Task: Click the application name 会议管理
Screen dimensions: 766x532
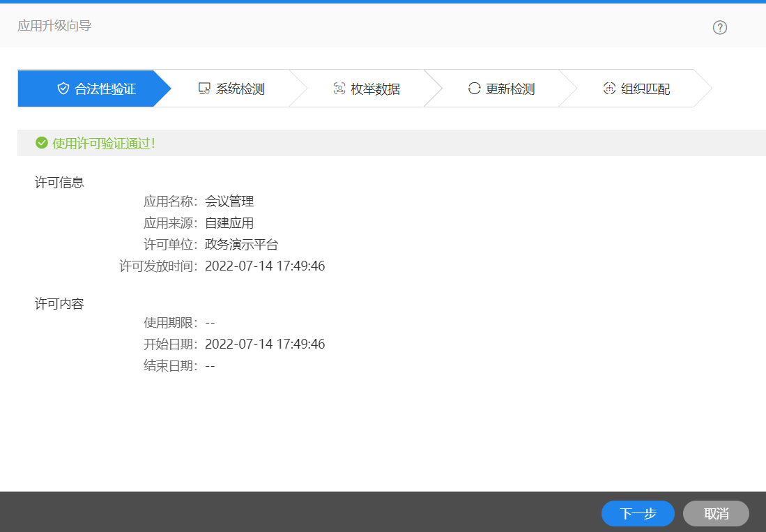Action: click(x=229, y=202)
